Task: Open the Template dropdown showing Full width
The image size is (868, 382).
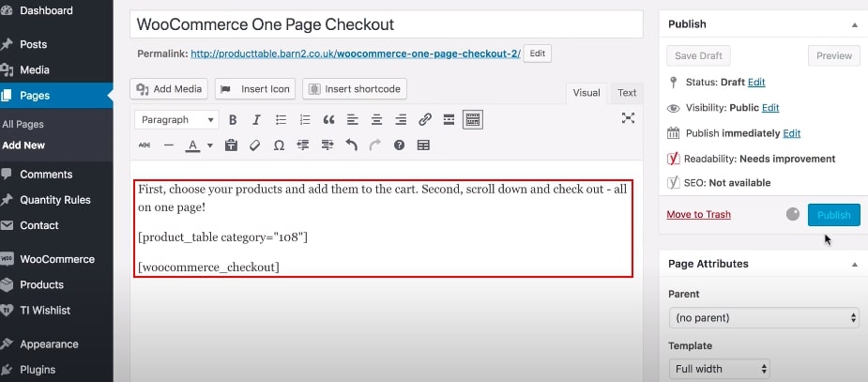Action: (x=719, y=369)
